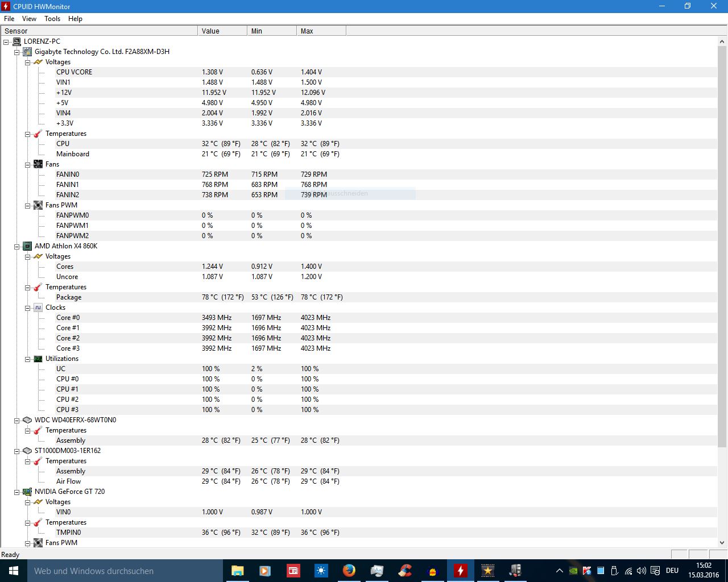Click the Gigabyte motherboard chip icon
The height and width of the screenshot is (582, 728).
coord(27,52)
